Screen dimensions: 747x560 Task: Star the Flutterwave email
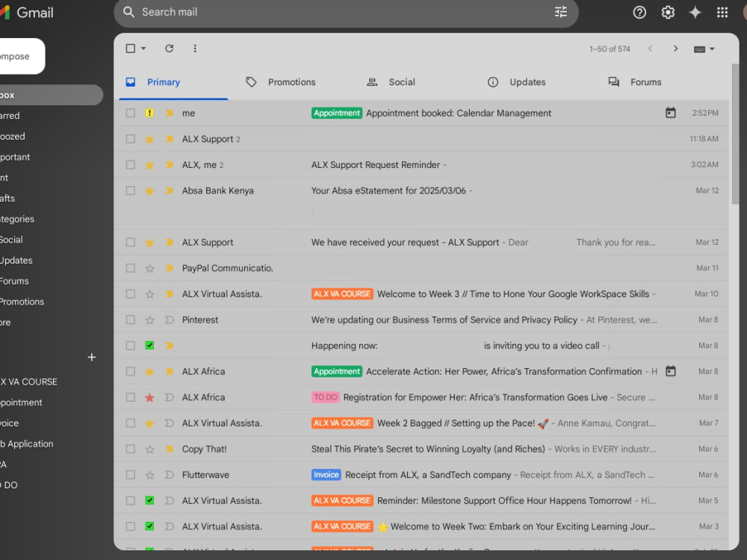[x=149, y=475]
